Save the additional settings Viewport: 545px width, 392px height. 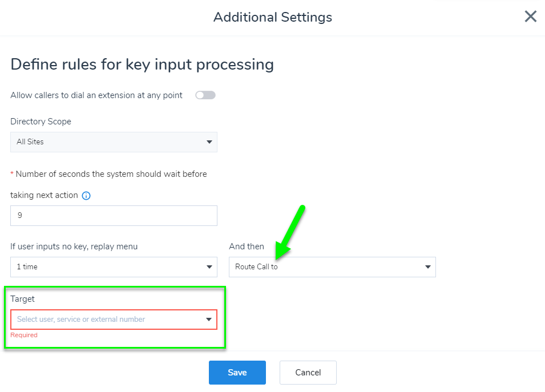pyautogui.click(x=237, y=373)
